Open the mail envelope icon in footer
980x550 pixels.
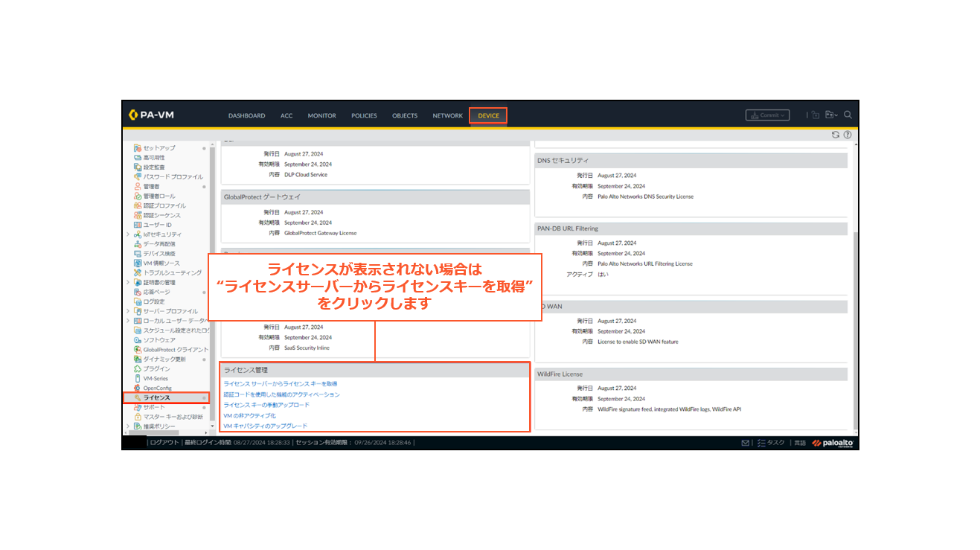(x=746, y=443)
